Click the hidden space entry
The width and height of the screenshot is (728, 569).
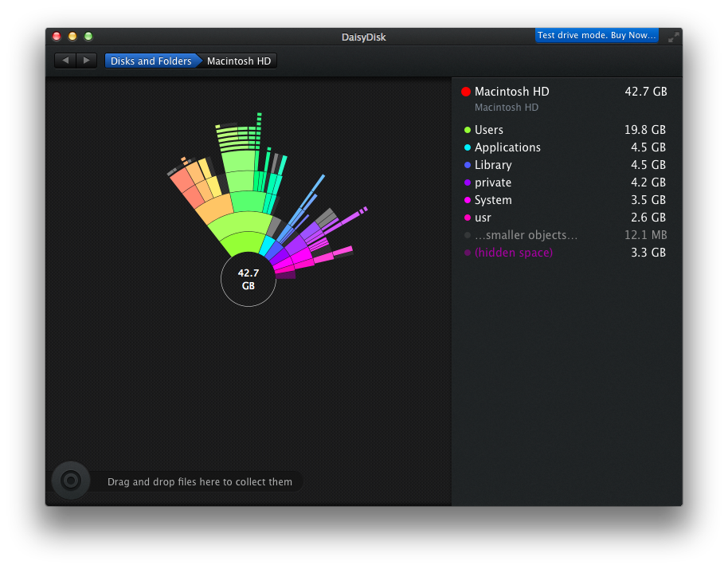pyautogui.click(x=565, y=253)
